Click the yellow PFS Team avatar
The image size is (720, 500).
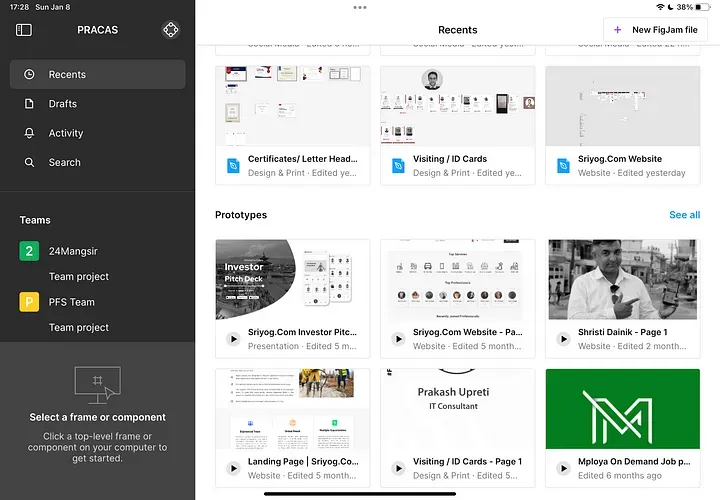pyautogui.click(x=29, y=302)
